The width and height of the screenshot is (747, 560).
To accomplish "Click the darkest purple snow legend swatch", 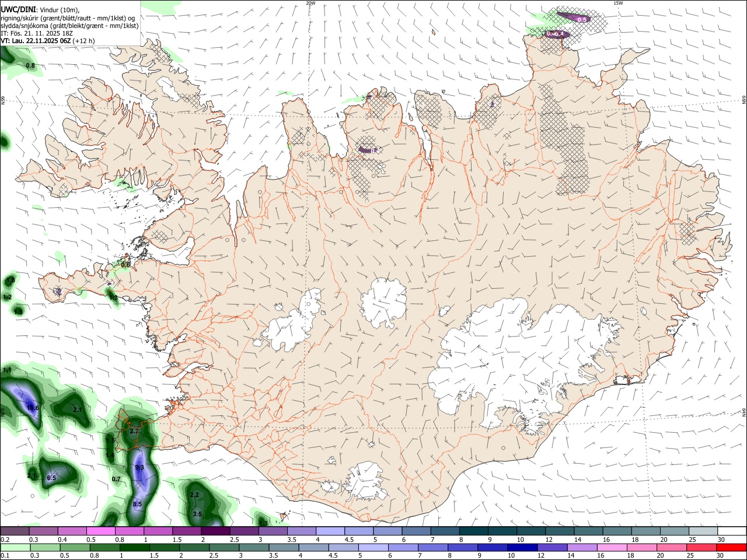I will click(x=215, y=531).
